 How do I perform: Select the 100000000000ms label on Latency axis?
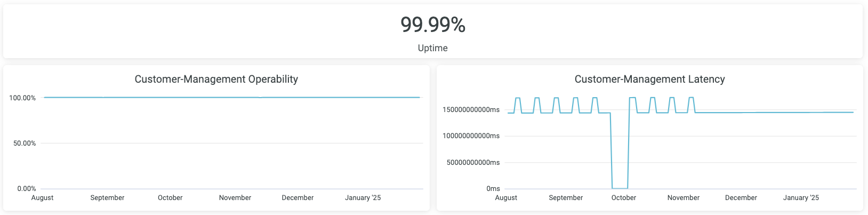[x=471, y=136]
